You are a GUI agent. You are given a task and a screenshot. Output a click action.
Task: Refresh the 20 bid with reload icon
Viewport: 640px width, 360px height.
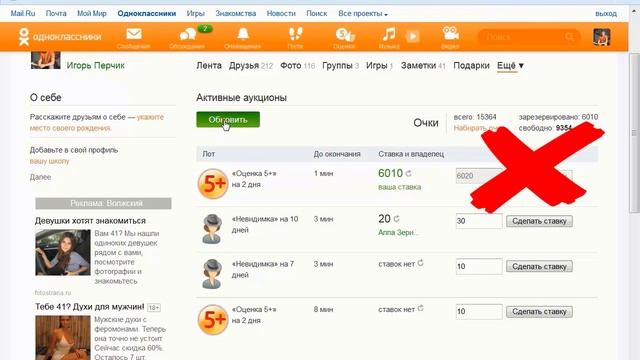[x=396, y=219]
